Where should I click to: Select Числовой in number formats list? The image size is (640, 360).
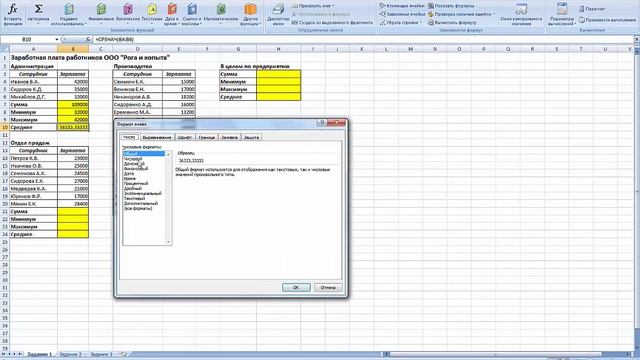pos(133,158)
